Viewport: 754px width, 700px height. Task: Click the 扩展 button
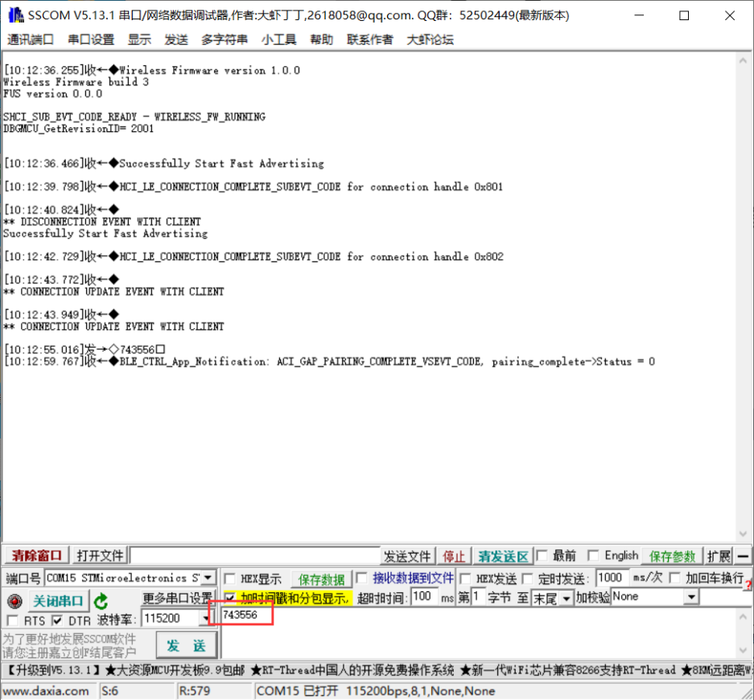click(x=719, y=556)
